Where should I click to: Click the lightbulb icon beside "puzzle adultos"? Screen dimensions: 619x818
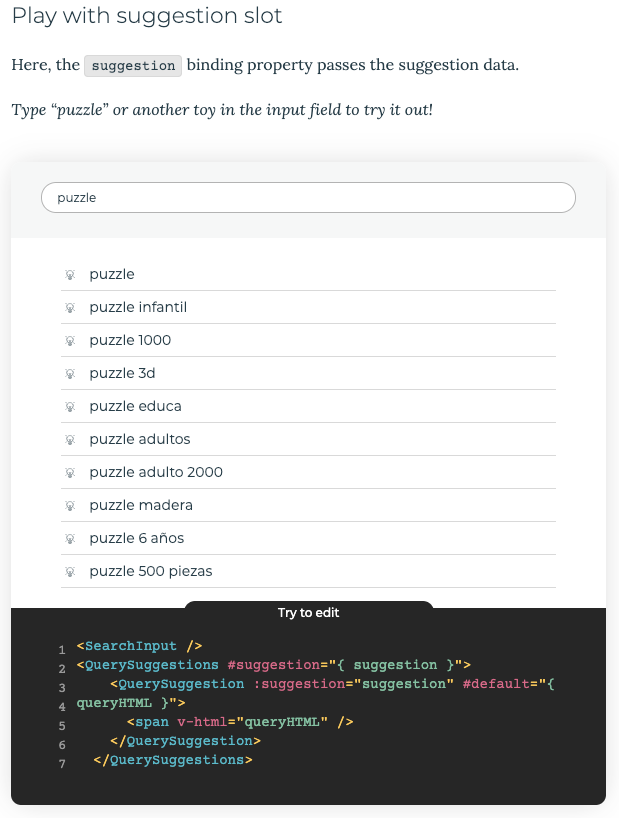[x=70, y=439]
